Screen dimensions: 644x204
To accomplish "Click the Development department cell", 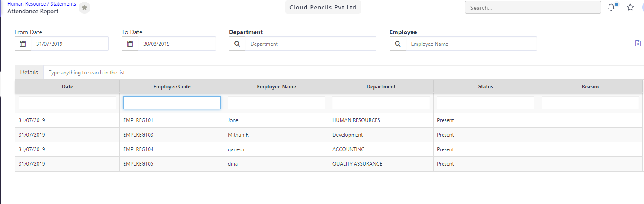I will point(381,135).
